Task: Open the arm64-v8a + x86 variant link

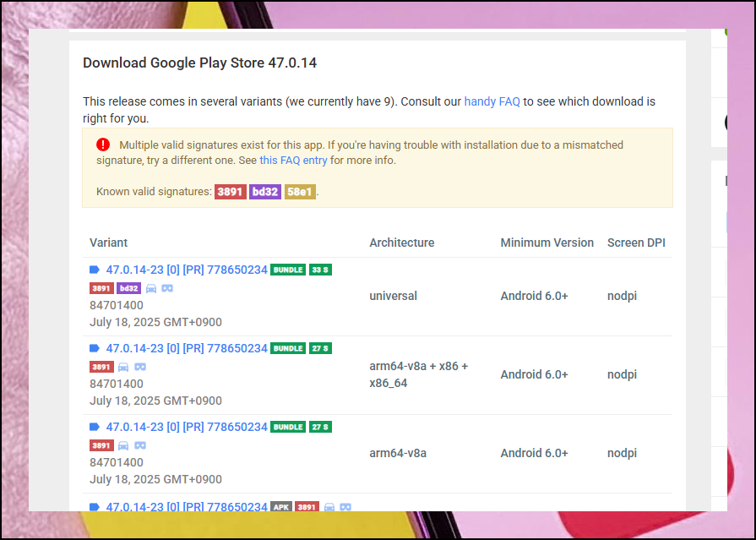Action: point(187,348)
